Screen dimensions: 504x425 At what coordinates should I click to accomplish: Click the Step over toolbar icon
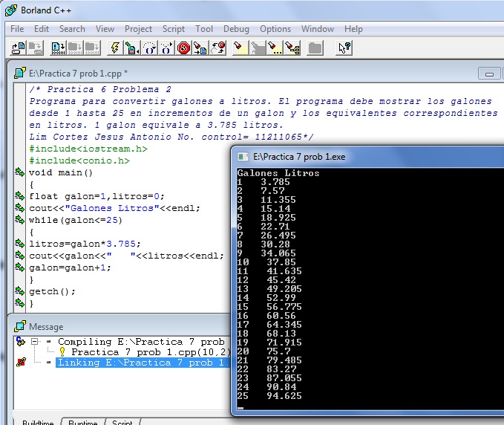tap(149, 48)
